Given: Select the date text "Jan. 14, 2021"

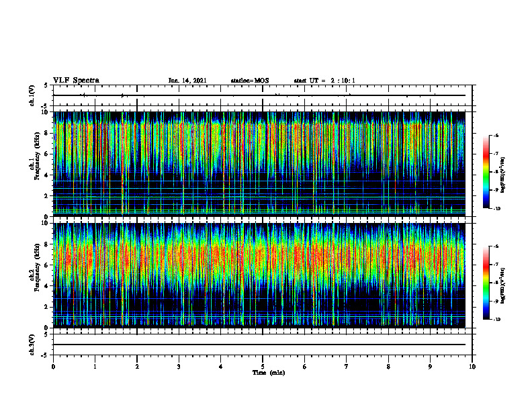Looking at the screenshot, I should (187, 81).
